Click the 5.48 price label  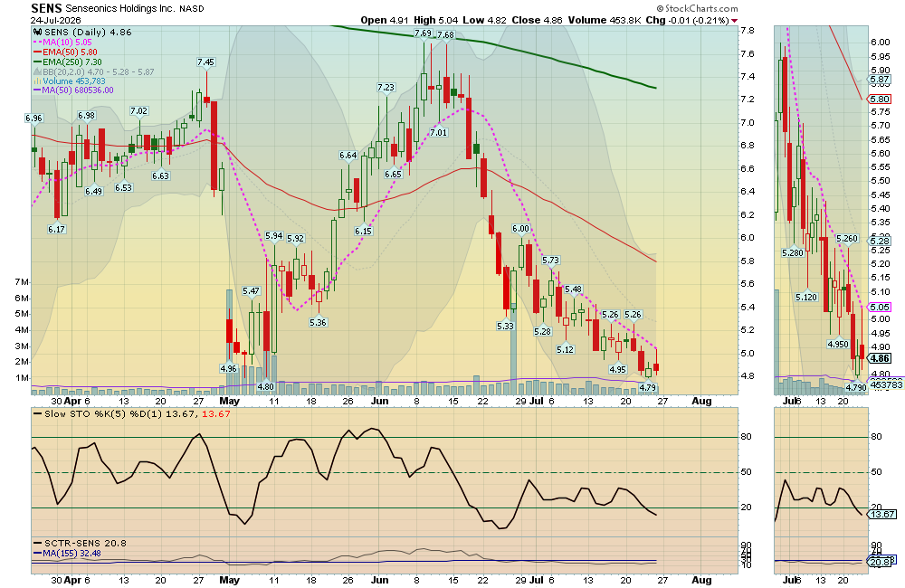(x=573, y=289)
